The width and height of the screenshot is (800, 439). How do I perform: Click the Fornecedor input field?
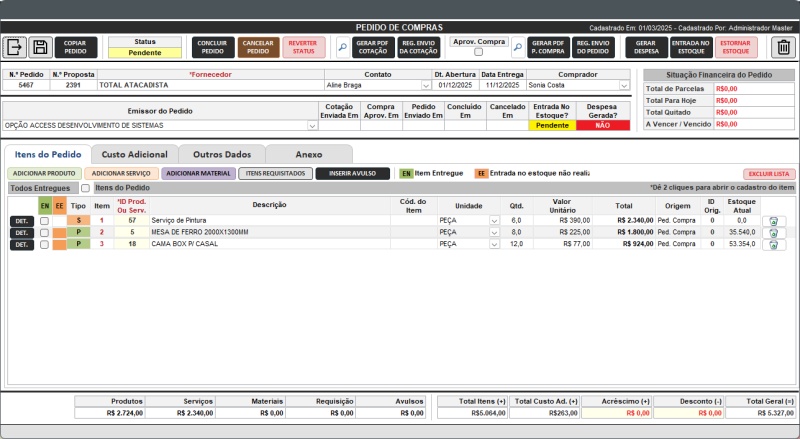pos(210,86)
